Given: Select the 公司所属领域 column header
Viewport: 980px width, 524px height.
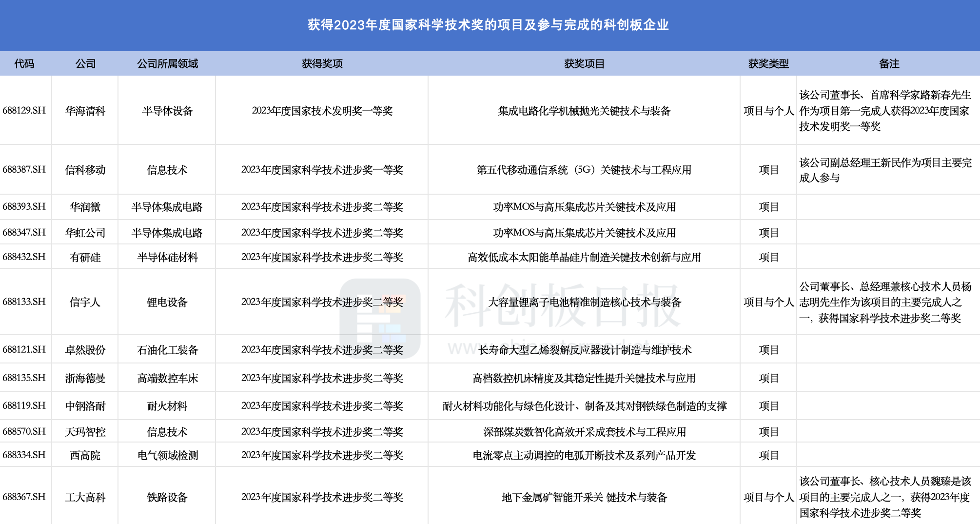Looking at the screenshot, I should (167, 64).
